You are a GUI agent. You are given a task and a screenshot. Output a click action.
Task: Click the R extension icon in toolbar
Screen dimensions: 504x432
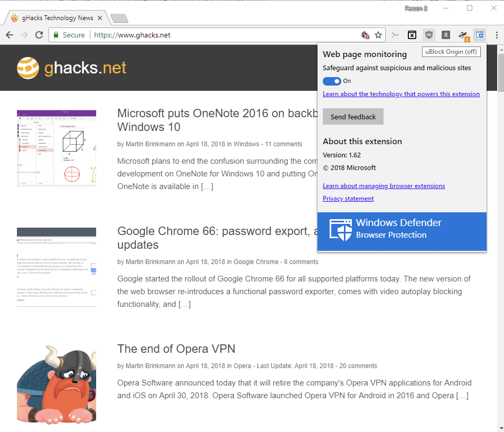(x=446, y=34)
